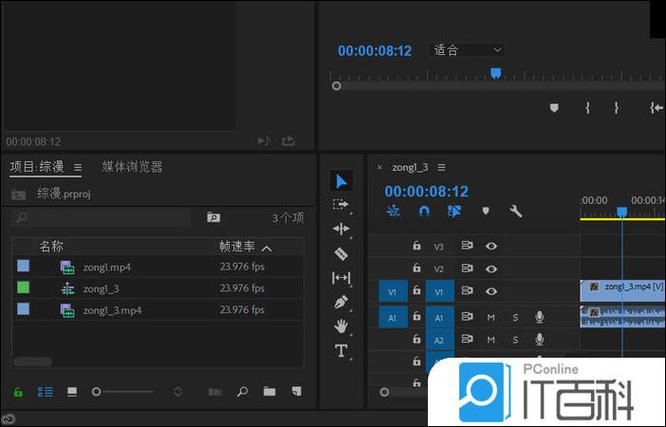Open the project panel menu beside 项目:综漫
This screenshot has width=666, height=427.
click(78, 167)
